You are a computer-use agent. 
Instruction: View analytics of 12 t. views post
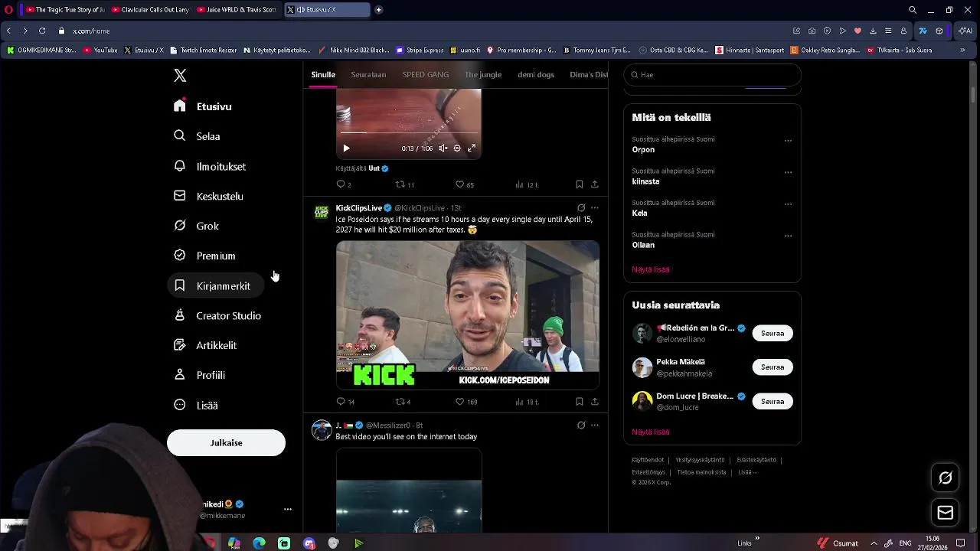tap(527, 184)
